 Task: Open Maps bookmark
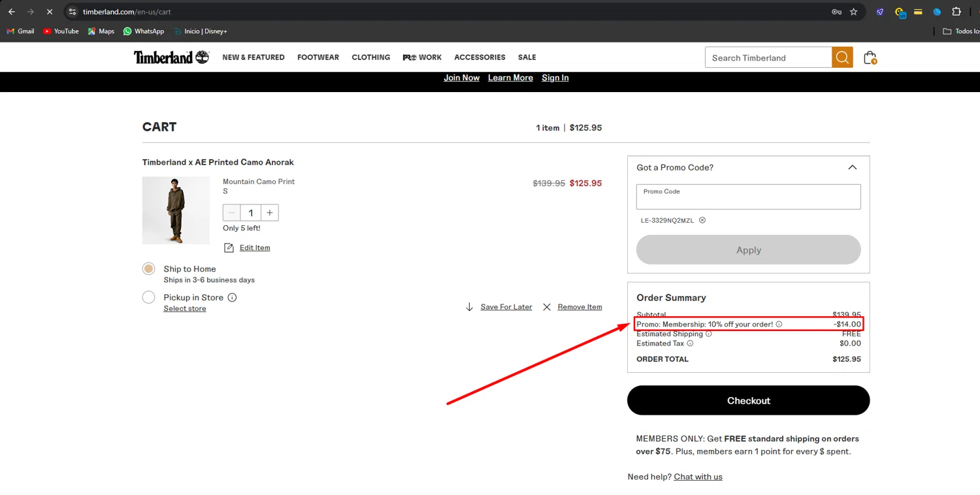click(x=101, y=31)
